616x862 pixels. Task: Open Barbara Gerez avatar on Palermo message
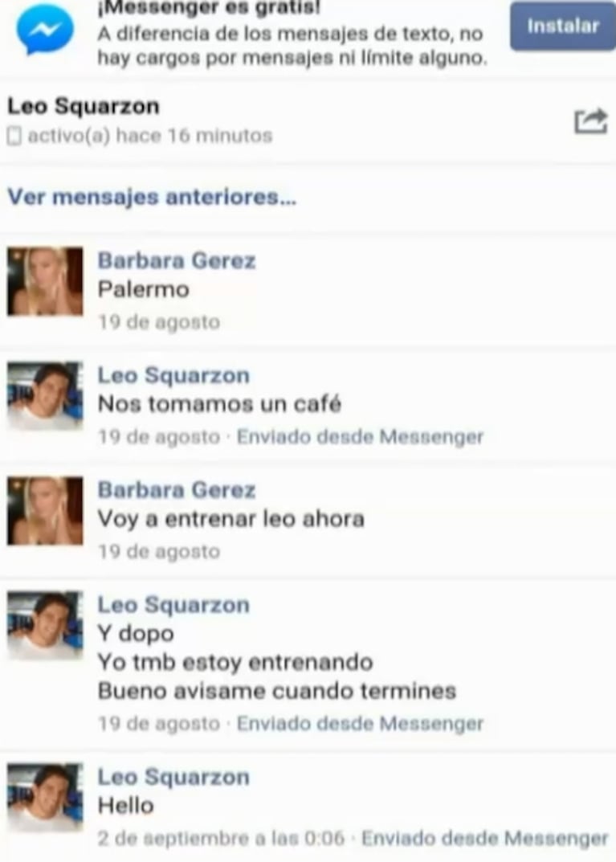45,281
